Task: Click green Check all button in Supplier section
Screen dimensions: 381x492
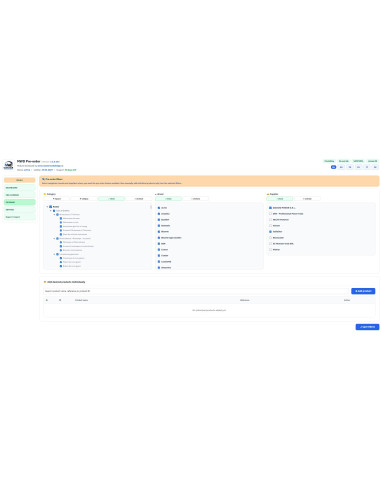Action: [280, 199]
